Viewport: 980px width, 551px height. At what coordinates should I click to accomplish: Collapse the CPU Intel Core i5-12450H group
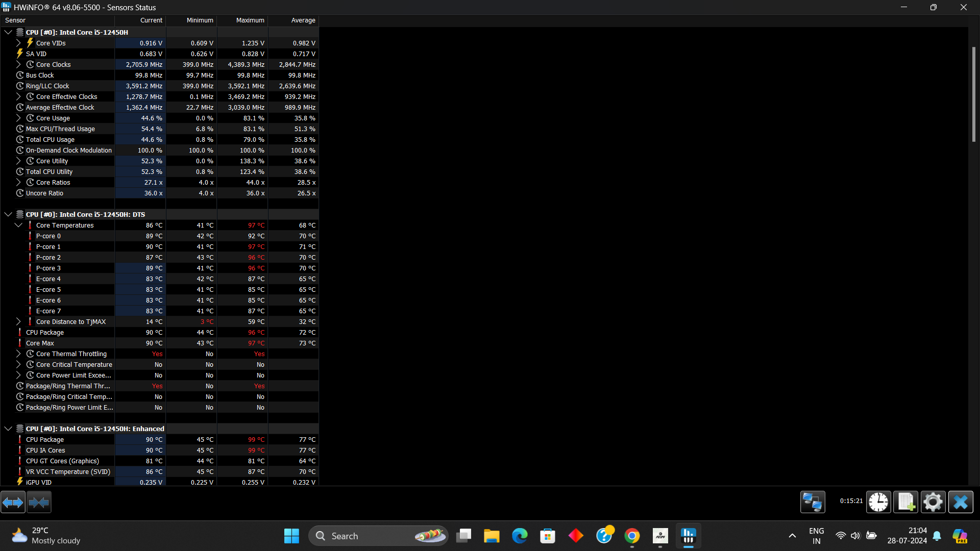tap(8, 32)
